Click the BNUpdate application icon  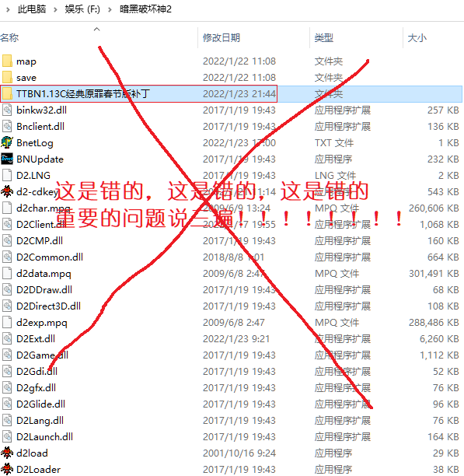(7, 159)
